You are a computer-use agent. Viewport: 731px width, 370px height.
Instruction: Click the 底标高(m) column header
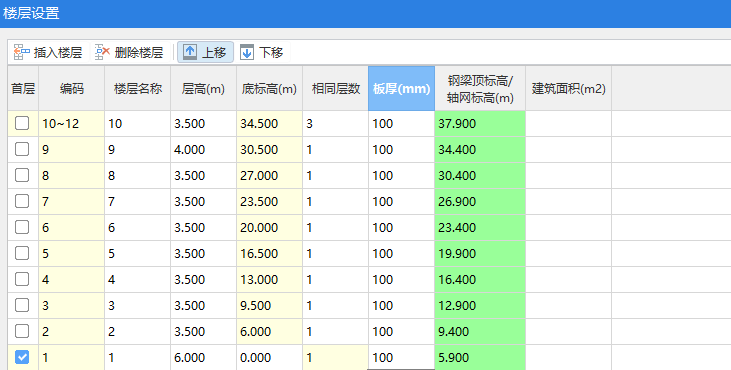click(269, 89)
